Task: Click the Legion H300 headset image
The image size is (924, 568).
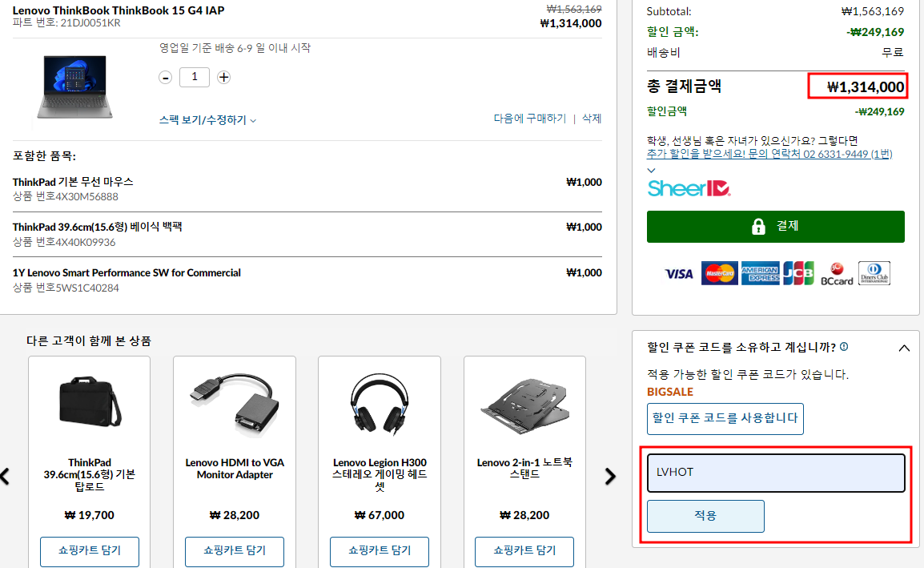Action: (x=380, y=404)
